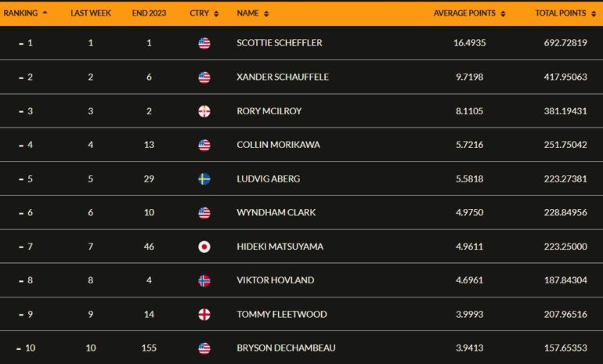This screenshot has height=364, width=603.
Task: Click Viktor Hovland's Norway flag icon
Action: pos(204,280)
